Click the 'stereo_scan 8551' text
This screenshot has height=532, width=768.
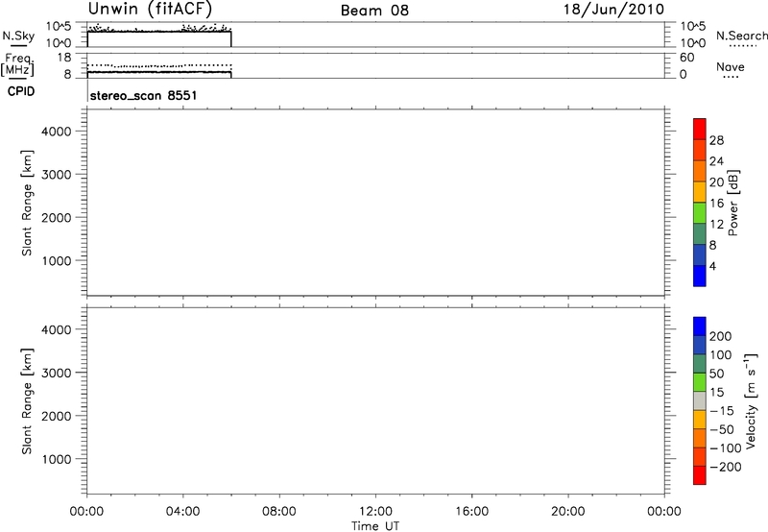click(143, 95)
